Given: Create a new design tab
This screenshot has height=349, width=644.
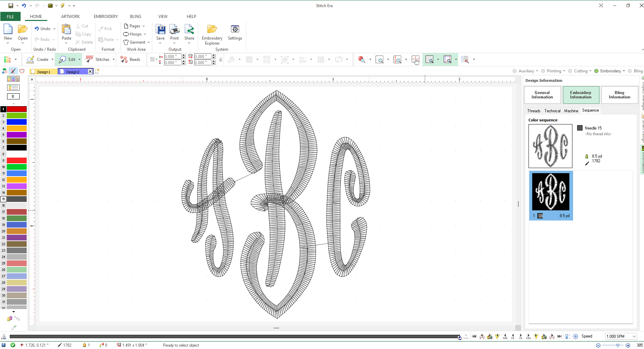Looking at the screenshot, I should (97, 71).
